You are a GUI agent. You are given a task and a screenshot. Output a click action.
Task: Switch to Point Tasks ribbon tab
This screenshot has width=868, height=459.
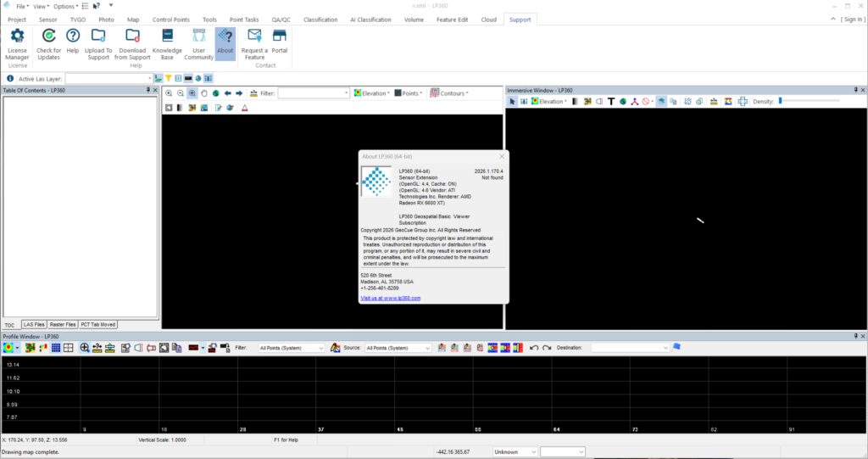[x=244, y=20]
